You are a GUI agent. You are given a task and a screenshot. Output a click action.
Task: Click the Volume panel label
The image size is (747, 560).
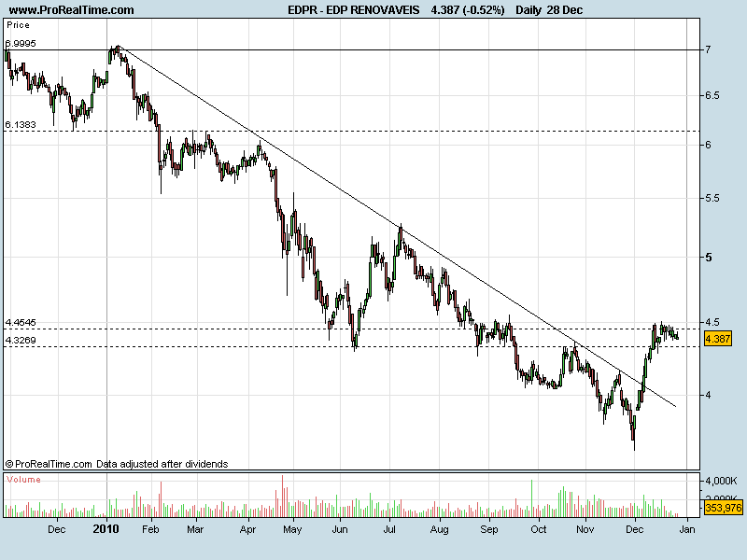click(24, 480)
